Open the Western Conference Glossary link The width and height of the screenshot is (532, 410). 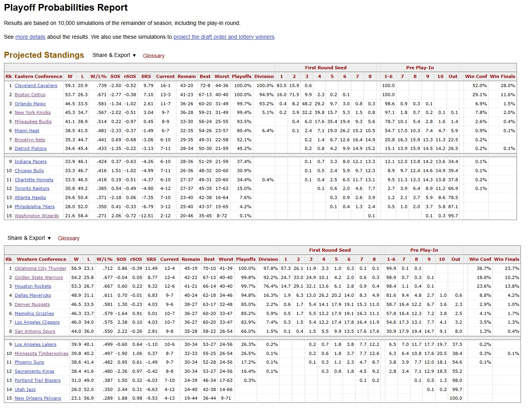68,238
